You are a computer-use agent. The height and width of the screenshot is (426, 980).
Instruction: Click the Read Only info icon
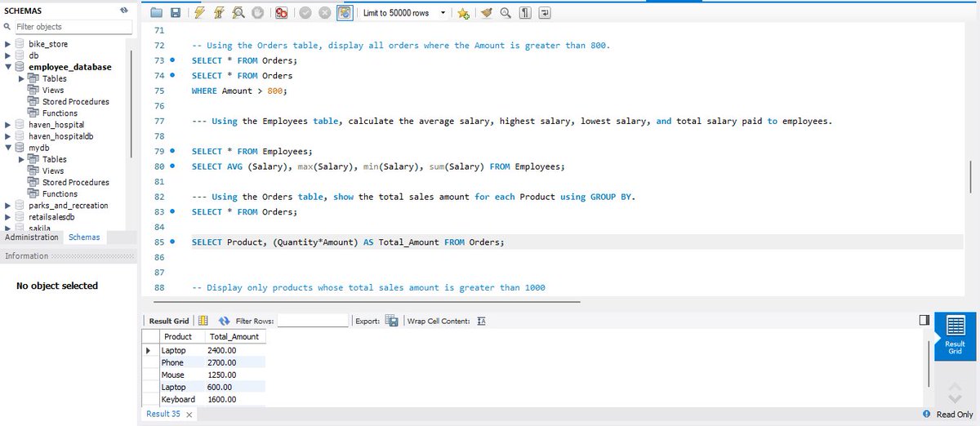point(926,415)
